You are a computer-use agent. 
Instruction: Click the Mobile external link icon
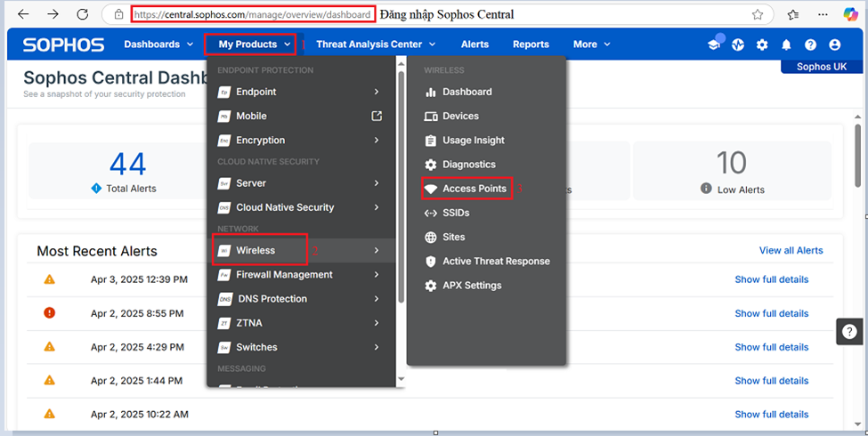pyautogui.click(x=377, y=116)
